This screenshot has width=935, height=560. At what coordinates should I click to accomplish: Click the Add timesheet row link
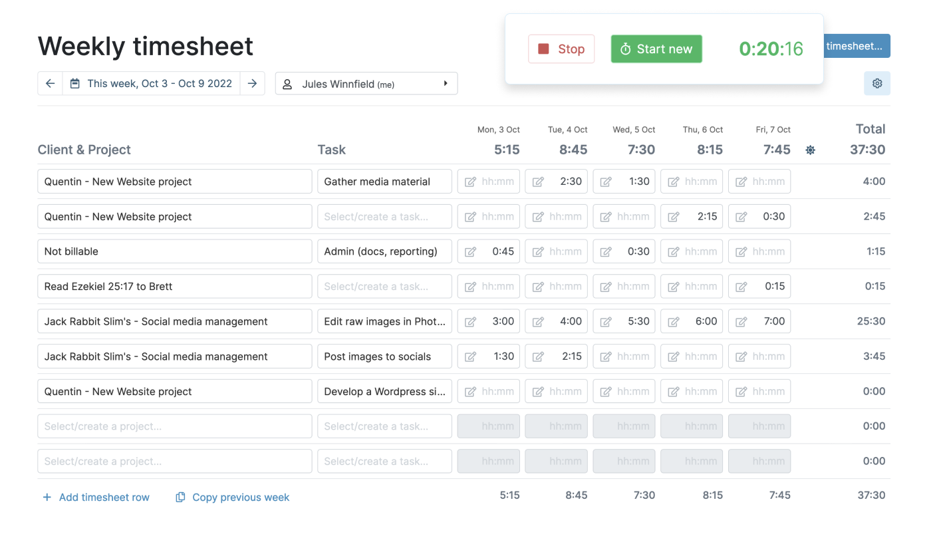click(x=103, y=497)
